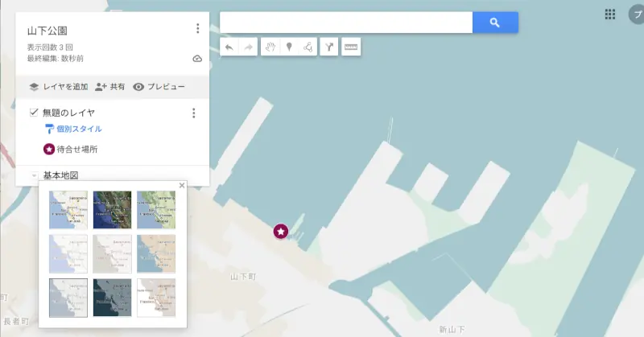Uncheck the 無題のレイヤ layer checkbox
The image size is (644, 337).
tap(34, 113)
